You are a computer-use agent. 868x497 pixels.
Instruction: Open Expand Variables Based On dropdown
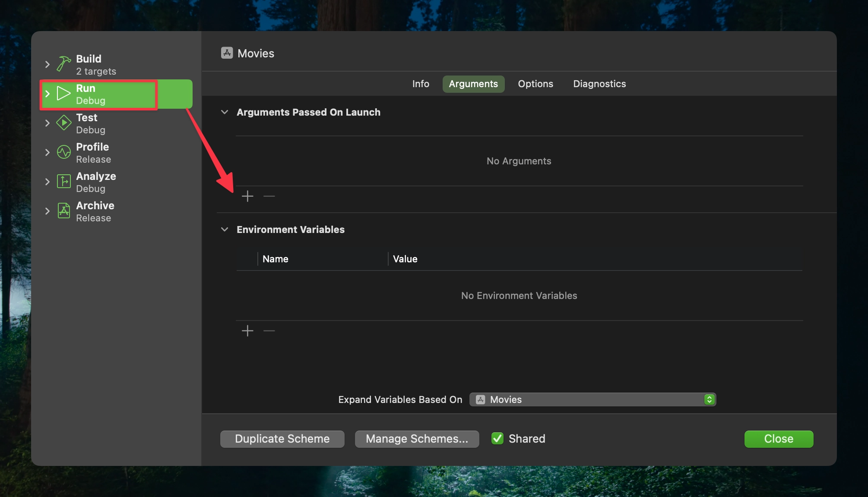[592, 399]
